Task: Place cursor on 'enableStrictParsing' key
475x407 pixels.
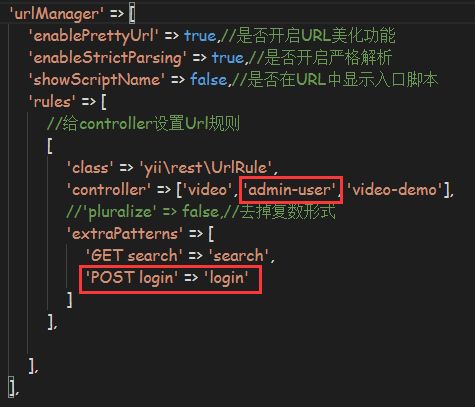Action: pos(108,58)
